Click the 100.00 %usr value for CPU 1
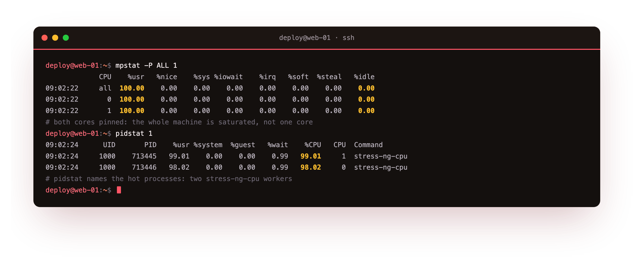The width and height of the screenshot is (644, 268). click(132, 111)
